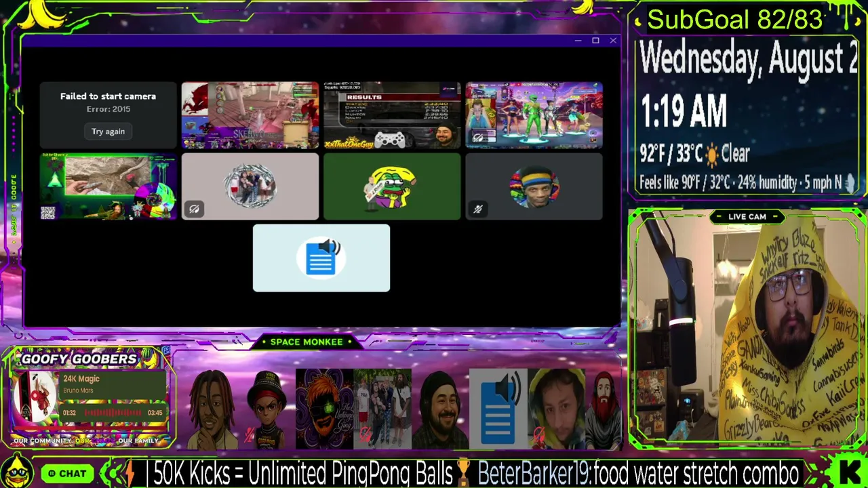Image resolution: width=868 pixels, height=488 pixels.
Task: Click the elapsed time 01:32
Action: pos(69,413)
